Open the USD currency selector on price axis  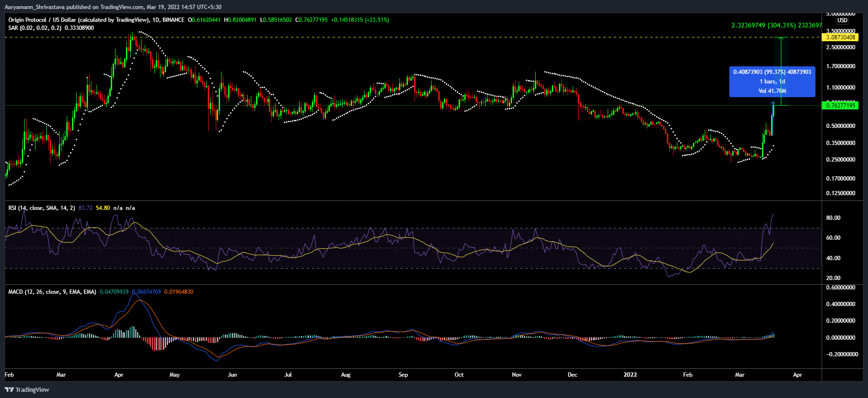click(x=842, y=20)
